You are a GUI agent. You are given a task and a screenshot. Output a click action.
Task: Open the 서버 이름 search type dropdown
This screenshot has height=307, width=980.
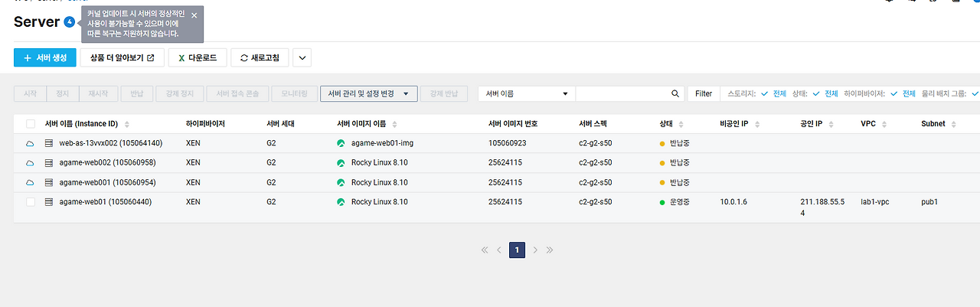pos(527,93)
